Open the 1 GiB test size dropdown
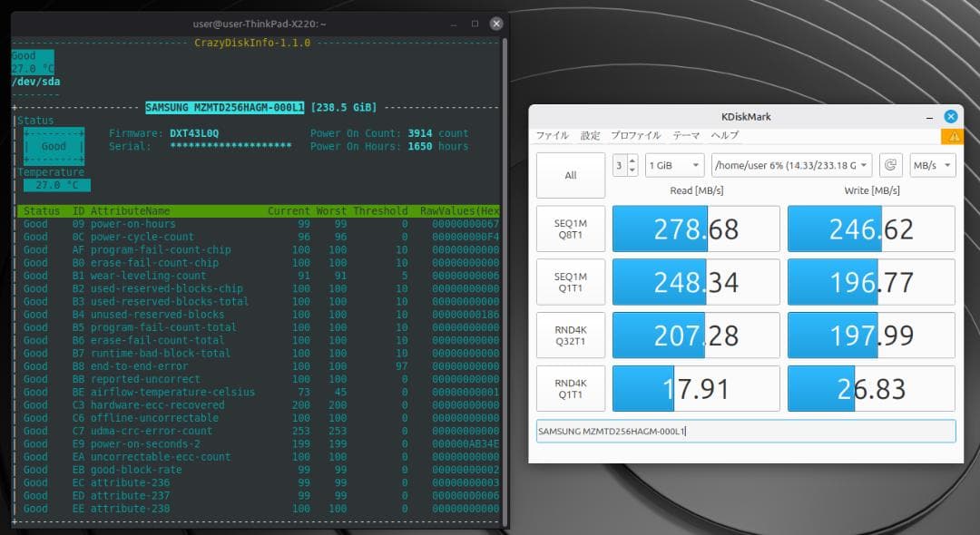Viewport: 980px width, 535px height. [x=674, y=165]
